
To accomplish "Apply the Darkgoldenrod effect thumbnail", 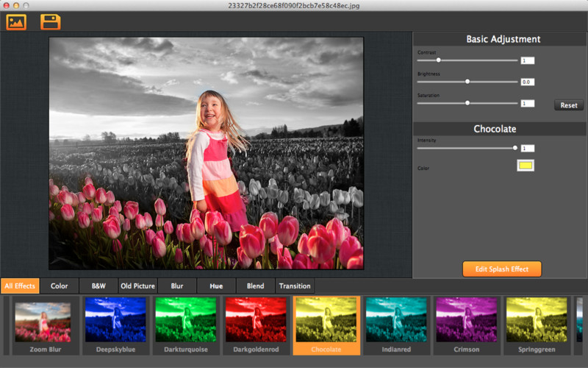I will (256, 325).
